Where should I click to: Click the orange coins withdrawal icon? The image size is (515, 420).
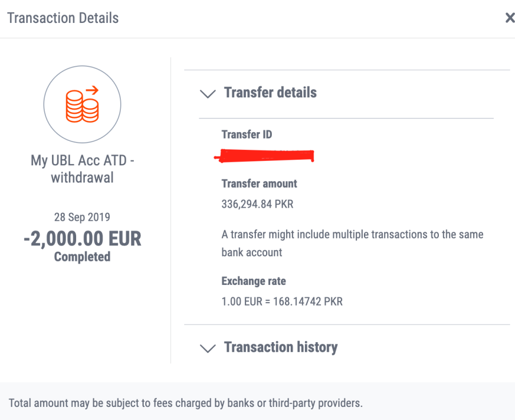pos(82,104)
